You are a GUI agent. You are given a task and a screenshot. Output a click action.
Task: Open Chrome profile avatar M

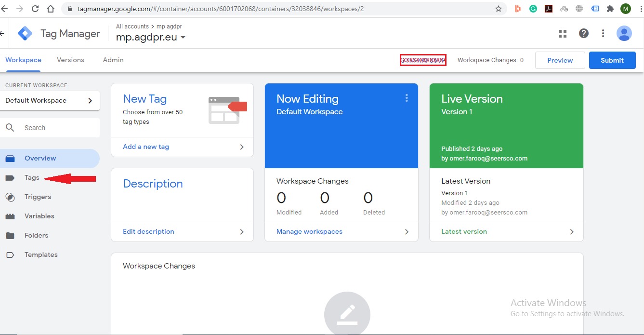point(626,9)
